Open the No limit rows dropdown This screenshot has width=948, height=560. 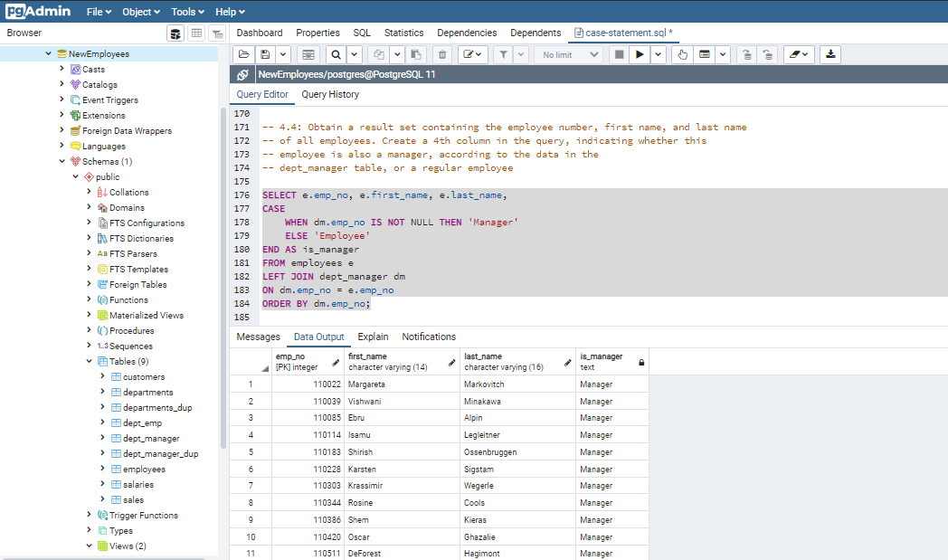(569, 55)
